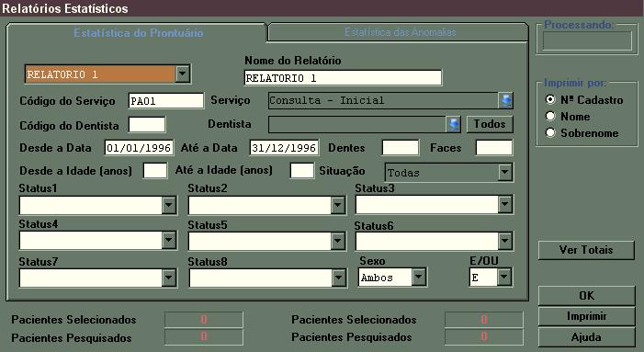Screen dimensions: 644x352
Task: Confirm with the OK button
Action: point(586,296)
